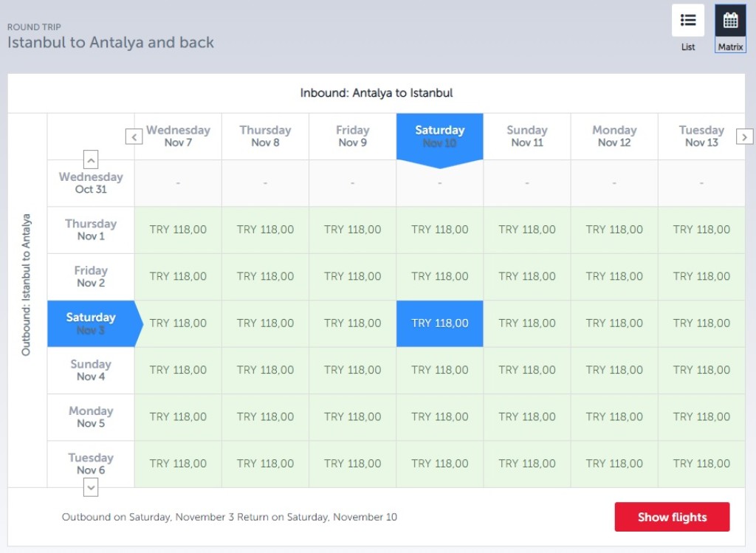Choose fare for Friday Nov 2 and Friday Nov 9
The image size is (756, 553).
click(x=352, y=276)
